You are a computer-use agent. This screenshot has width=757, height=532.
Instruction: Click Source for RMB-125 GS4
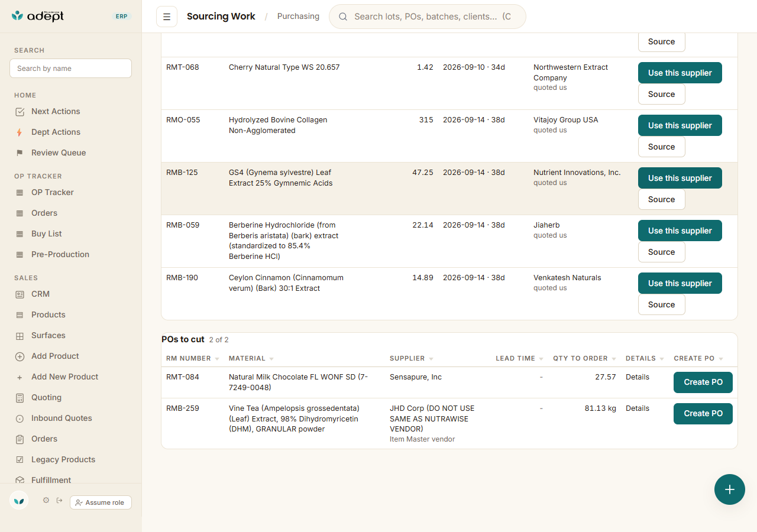coord(662,199)
